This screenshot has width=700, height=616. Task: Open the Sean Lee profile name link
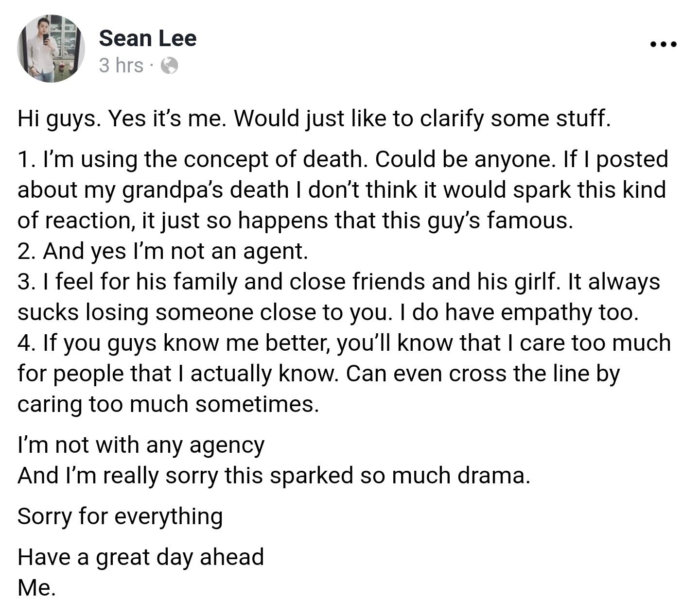148,38
